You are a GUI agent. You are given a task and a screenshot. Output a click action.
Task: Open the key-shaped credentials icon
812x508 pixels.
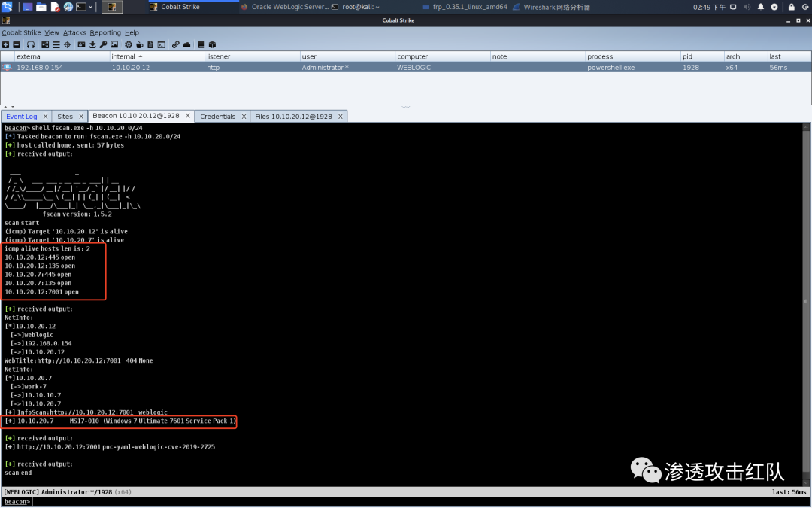click(103, 44)
